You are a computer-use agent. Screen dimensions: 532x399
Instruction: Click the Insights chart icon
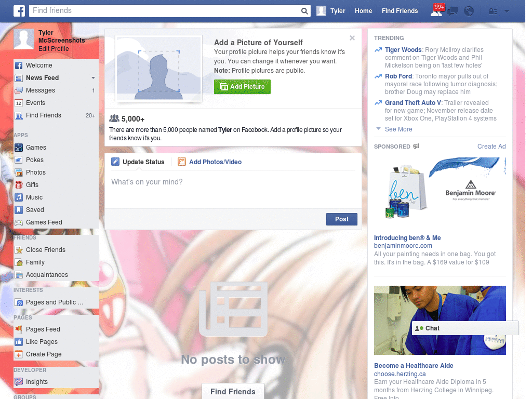pos(19,382)
